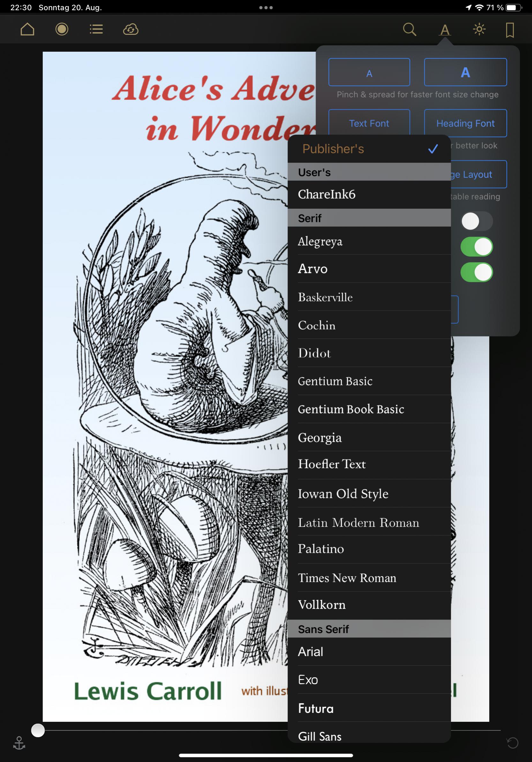Increase font size with large A
Screen dimensions: 532x762
pyautogui.click(x=465, y=72)
